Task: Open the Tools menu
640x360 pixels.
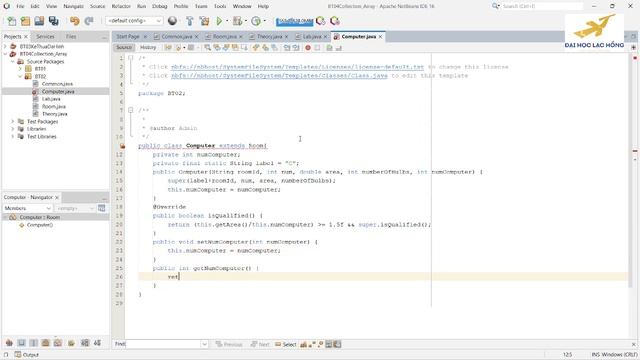Action: coord(220,7)
